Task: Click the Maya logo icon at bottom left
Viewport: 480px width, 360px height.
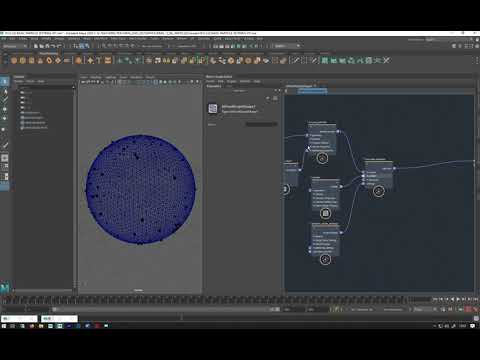Action: pyautogui.click(x=5, y=288)
